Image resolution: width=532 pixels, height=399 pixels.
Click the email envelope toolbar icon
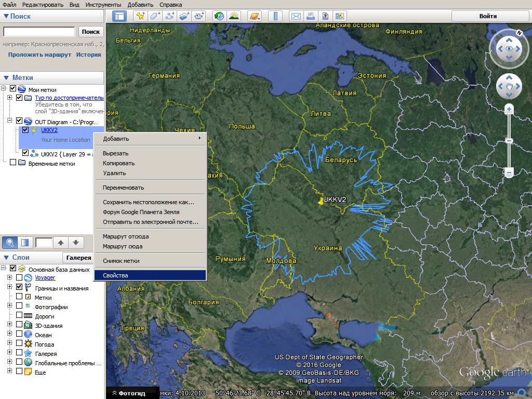tap(296, 16)
